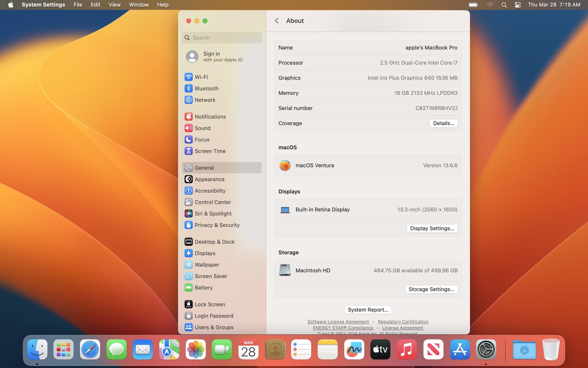Viewport: 588px width, 368px height.
Task: Open Login Password settings
Action: (222, 316)
